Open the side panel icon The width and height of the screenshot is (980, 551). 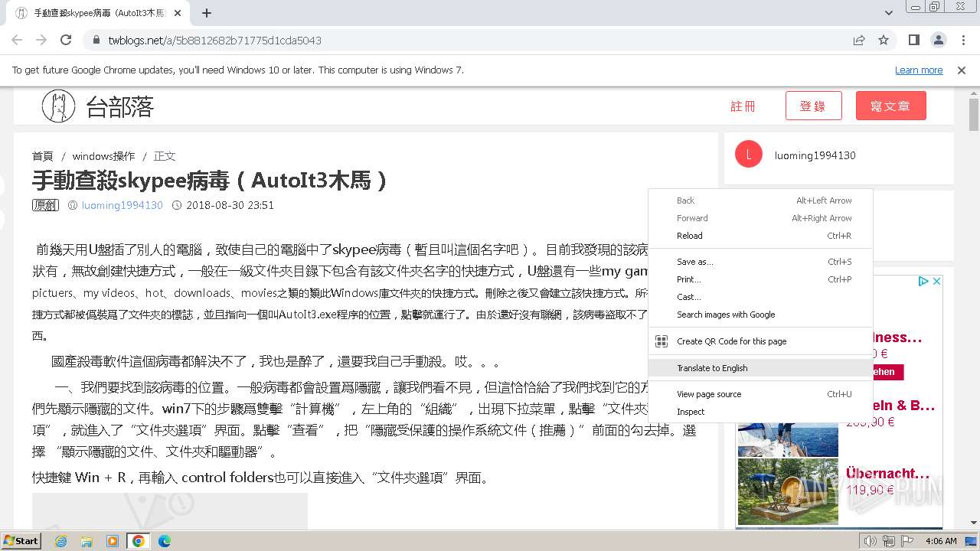914,40
